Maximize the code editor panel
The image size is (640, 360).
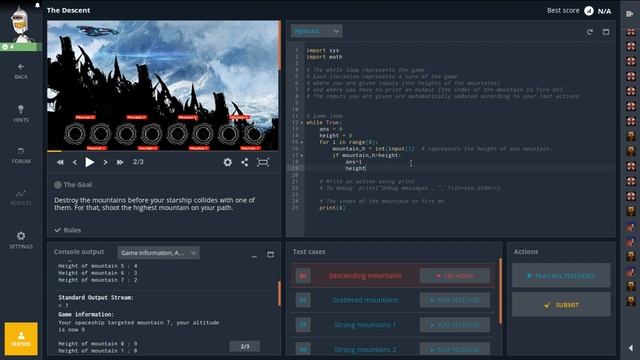pyautogui.click(x=606, y=31)
